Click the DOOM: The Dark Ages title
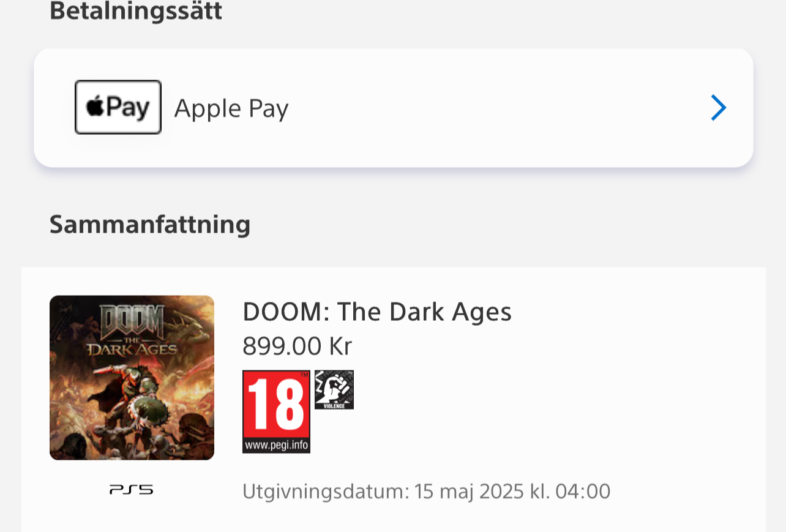 click(x=377, y=312)
